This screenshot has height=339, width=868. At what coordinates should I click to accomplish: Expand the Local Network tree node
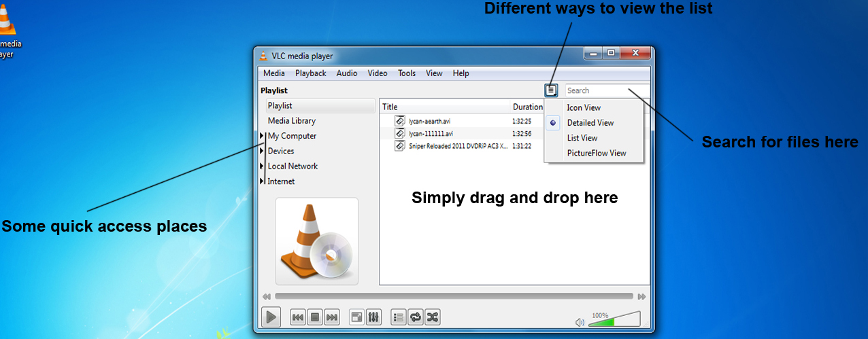[262, 166]
